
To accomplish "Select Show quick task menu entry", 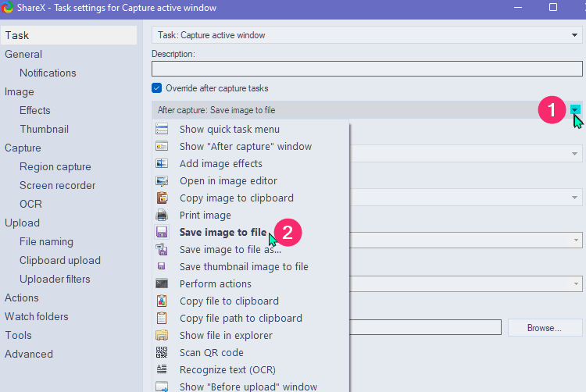I will [251, 129].
